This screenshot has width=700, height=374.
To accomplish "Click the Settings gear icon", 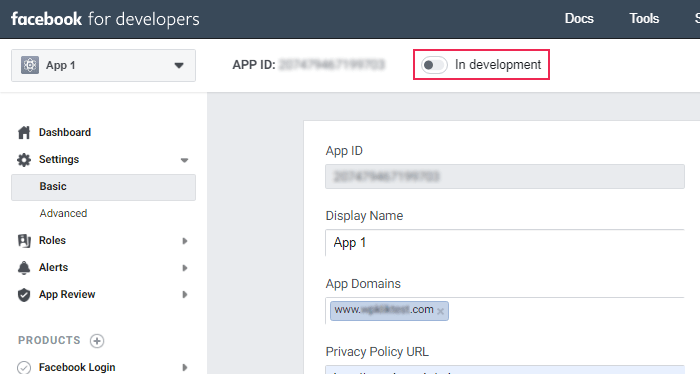I will [x=24, y=160].
